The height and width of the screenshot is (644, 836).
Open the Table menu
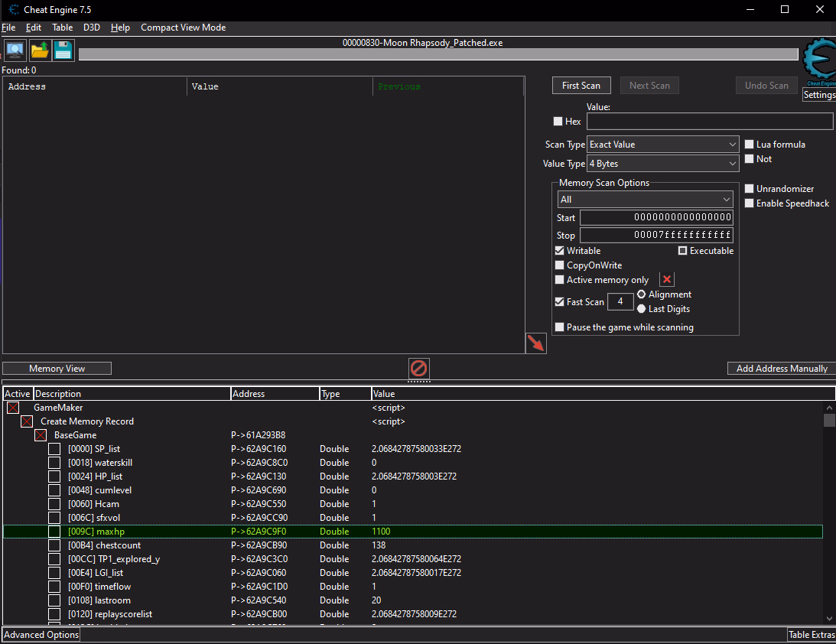(x=62, y=28)
